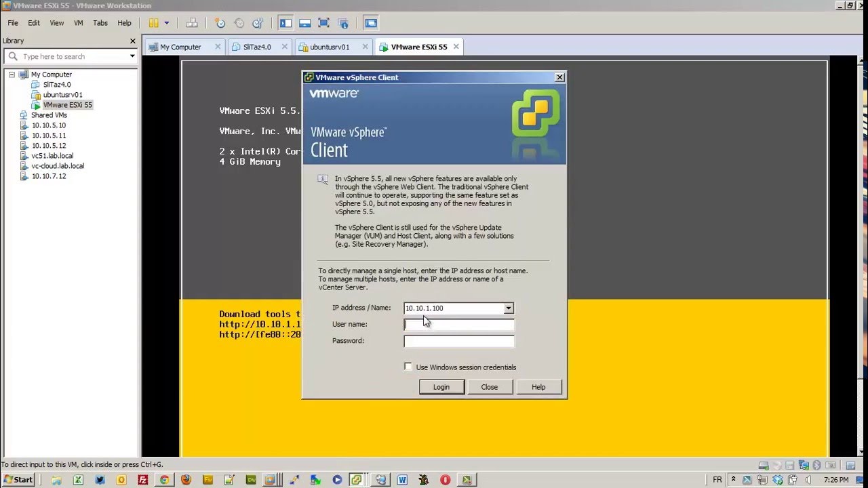Take a snapshot using the clock-plus icon
Viewport: 868px width, 488px height.
tap(220, 23)
